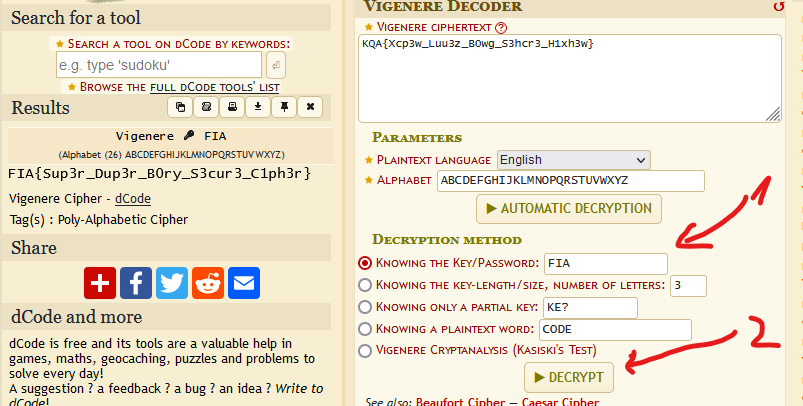
Task: Open the full dCode tools' list link
Action: (215, 87)
